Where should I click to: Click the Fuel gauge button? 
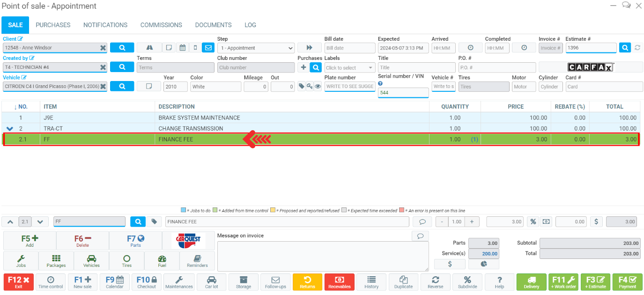pos(162,261)
